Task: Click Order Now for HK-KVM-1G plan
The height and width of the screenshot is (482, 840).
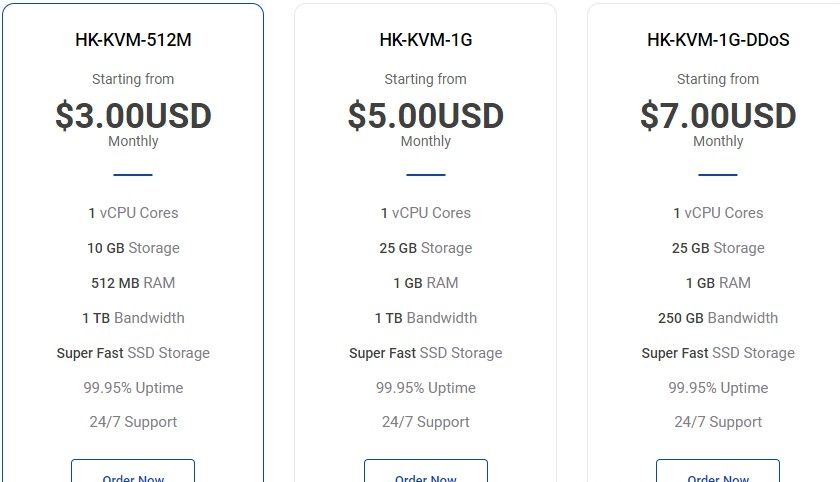Action: (426, 471)
